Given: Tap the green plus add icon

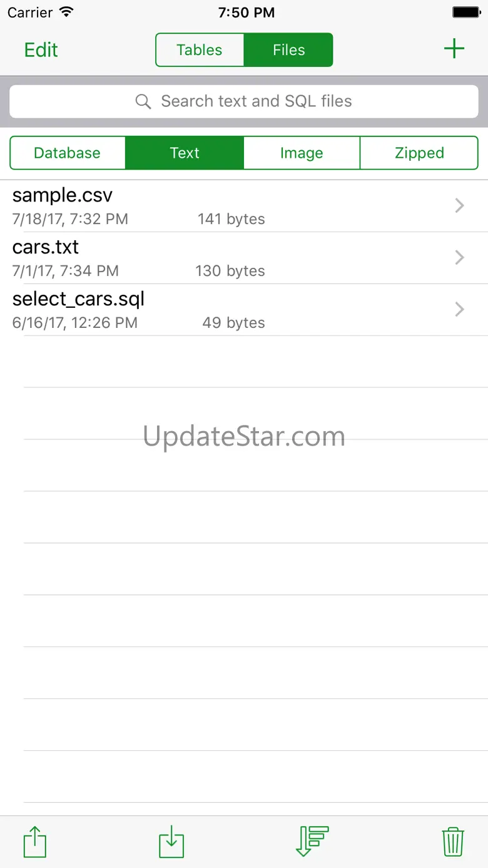Looking at the screenshot, I should (x=454, y=49).
